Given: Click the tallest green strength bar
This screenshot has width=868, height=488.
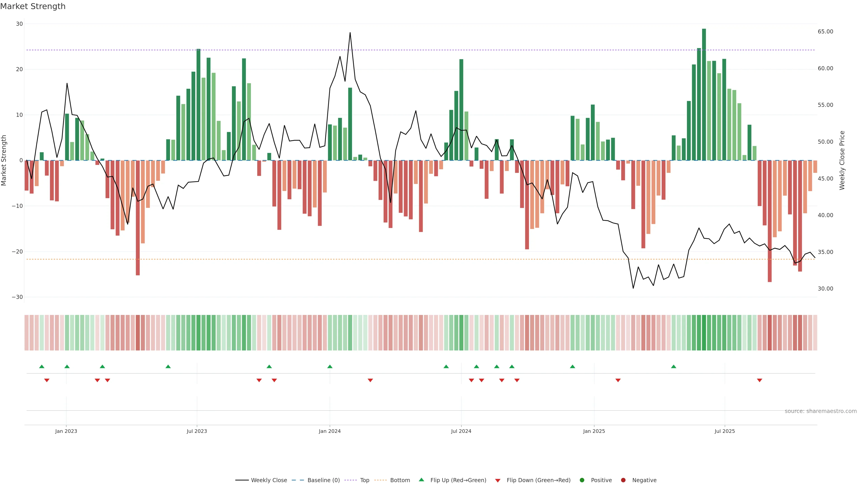Looking at the screenshot, I should coord(704,94).
